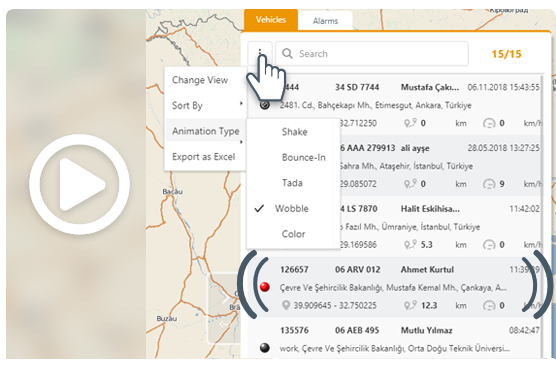Click the distance icon next to 12.3 km
Screen dimensions: 556x368
point(410,305)
